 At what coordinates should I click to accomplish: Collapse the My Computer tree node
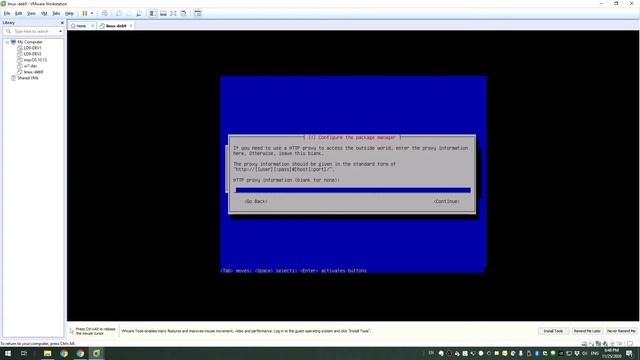pos(7,42)
